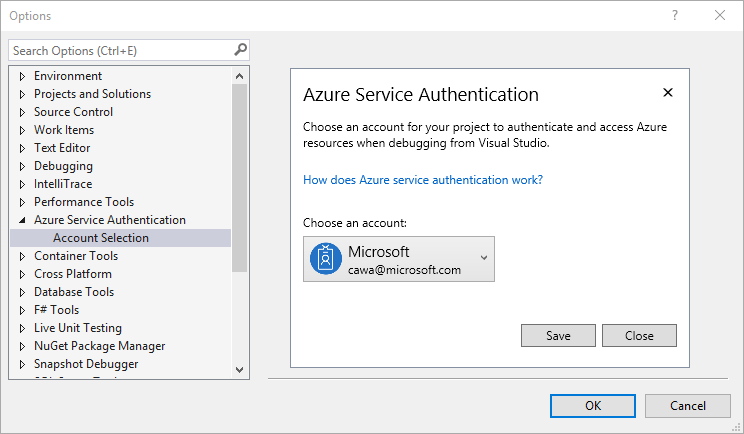
Task: Open the Microsoft account dropdown
Action: tap(399, 259)
